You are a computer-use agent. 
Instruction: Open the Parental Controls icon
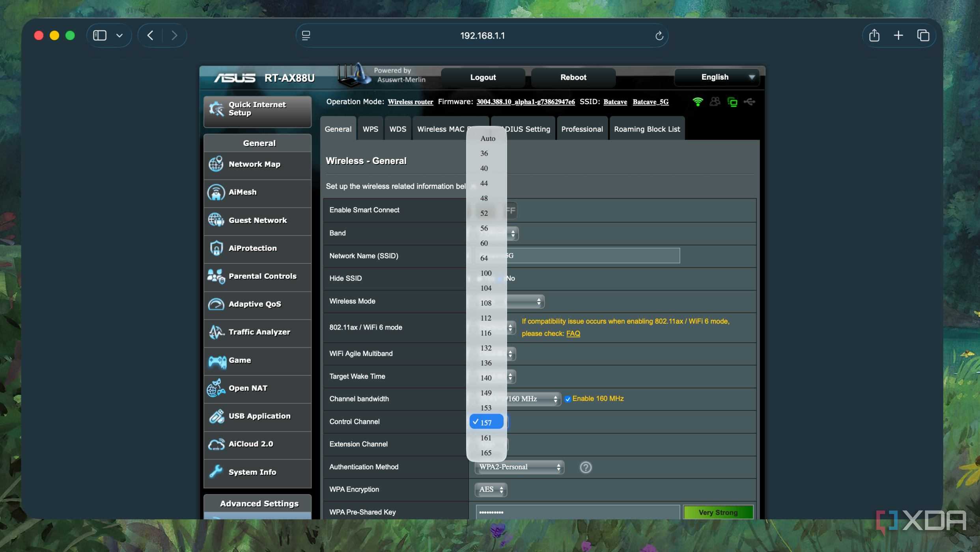tap(216, 276)
